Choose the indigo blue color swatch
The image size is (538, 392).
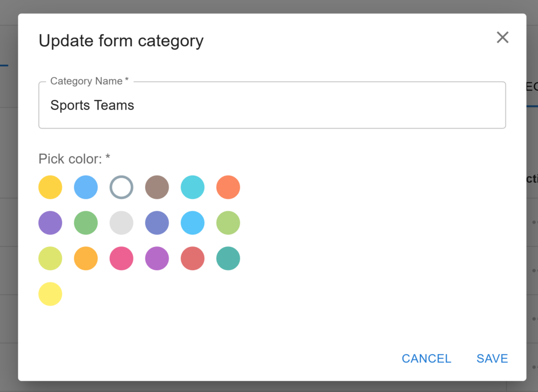coord(157,223)
